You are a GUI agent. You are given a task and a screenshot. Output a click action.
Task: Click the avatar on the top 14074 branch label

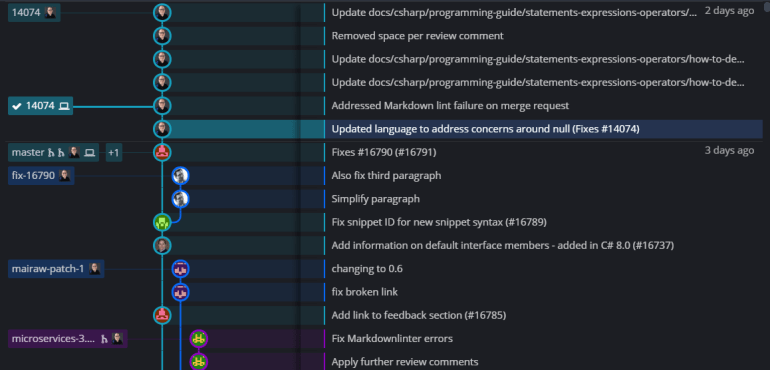coord(51,13)
